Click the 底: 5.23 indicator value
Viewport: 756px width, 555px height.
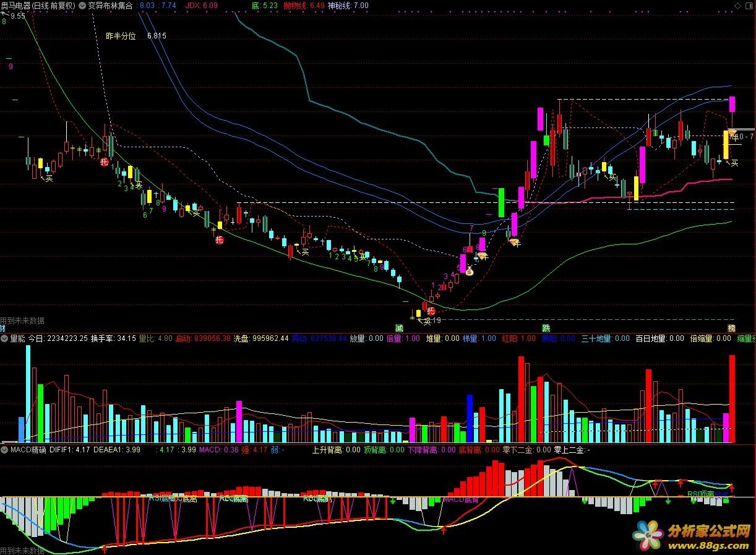265,6
